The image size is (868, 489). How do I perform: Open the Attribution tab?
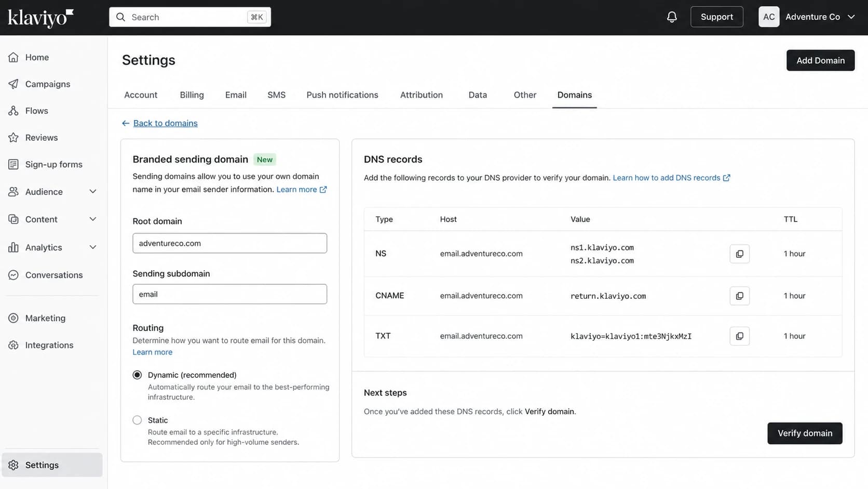(x=422, y=95)
